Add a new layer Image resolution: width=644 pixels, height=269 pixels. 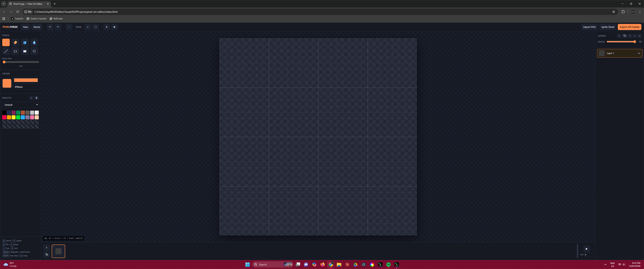(x=619, y=36)
